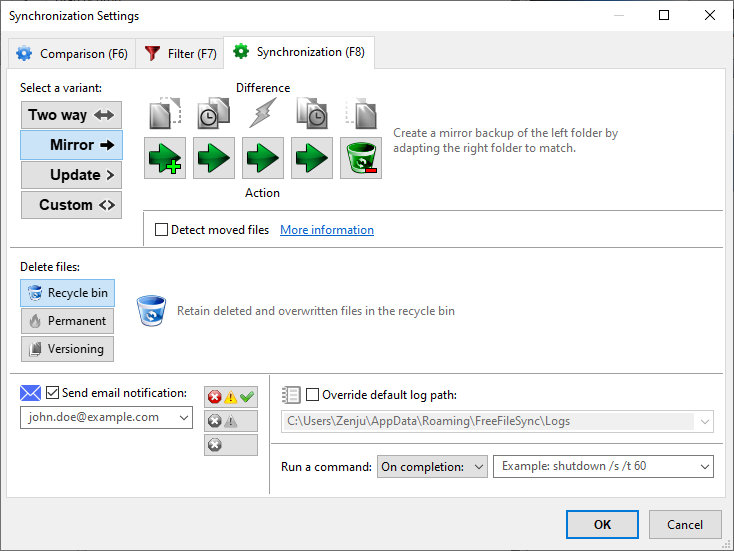
Task: Select the Update variant
Action: [x=71, y=175]
